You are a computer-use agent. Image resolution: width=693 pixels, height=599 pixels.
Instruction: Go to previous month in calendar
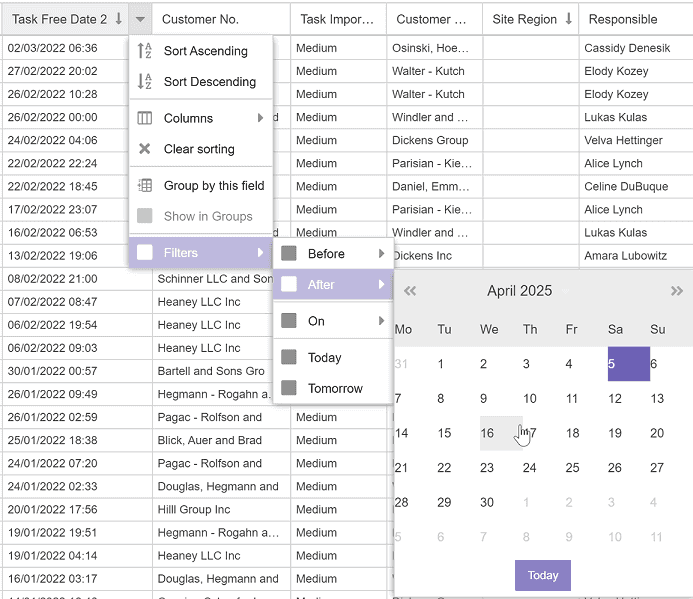(410, 290)
